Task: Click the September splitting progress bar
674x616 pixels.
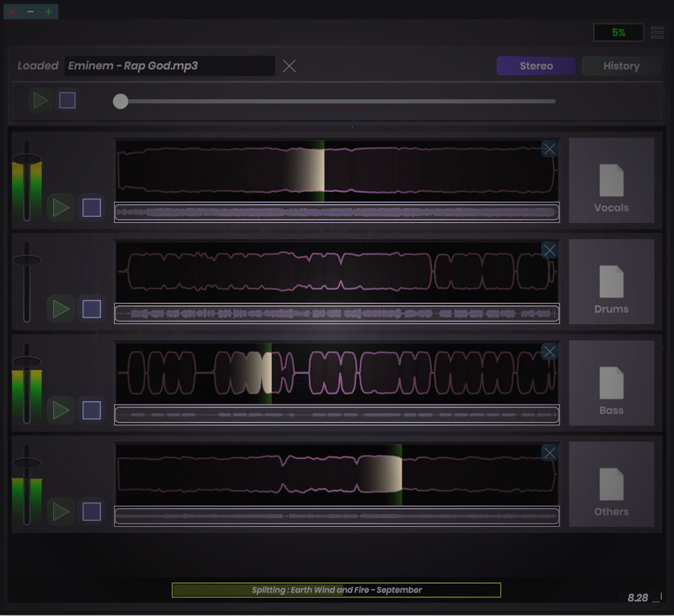Action: click(x=336, y=590)
